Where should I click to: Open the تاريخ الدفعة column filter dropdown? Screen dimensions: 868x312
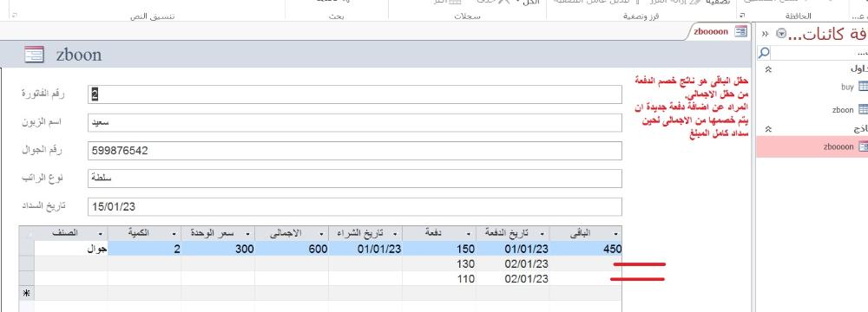[542, 234]
